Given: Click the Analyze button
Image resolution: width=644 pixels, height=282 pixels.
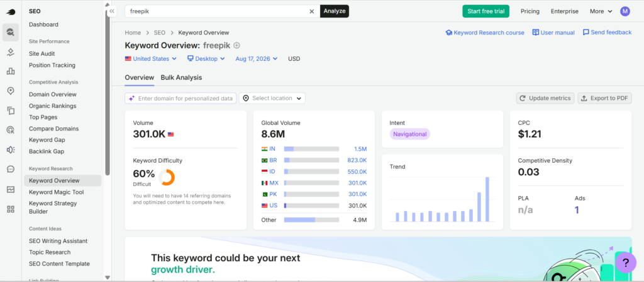Looking at the screenshot, I should tap(335, 11).
